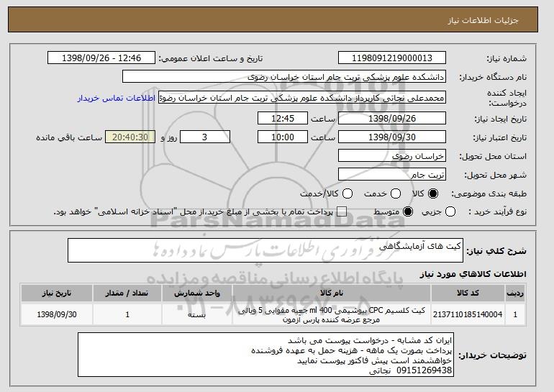
Task: Click the delivery province field خراسان رضوی
Action: coord(392,156)
